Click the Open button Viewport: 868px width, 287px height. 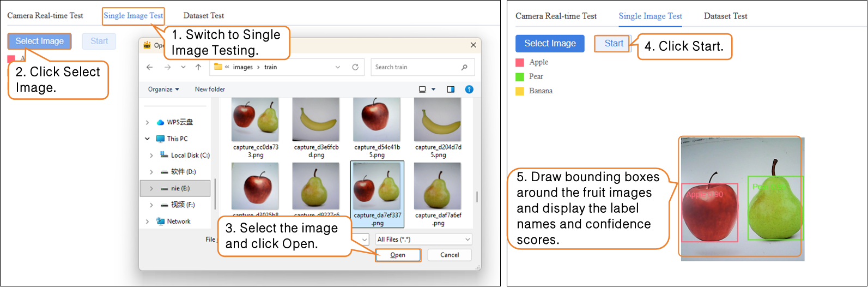398,255
